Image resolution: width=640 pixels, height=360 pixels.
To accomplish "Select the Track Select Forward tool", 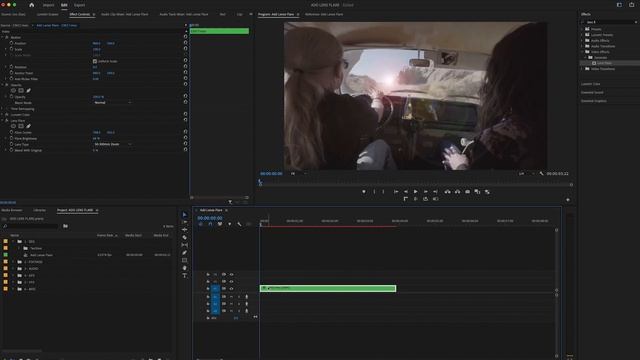I will 184,222.
